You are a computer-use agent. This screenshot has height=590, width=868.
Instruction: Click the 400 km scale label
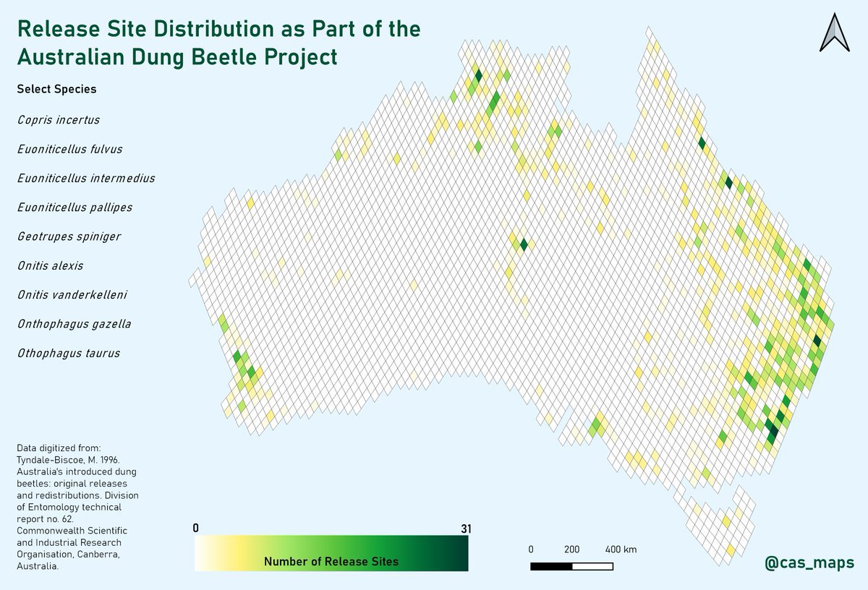pos(620,550)
